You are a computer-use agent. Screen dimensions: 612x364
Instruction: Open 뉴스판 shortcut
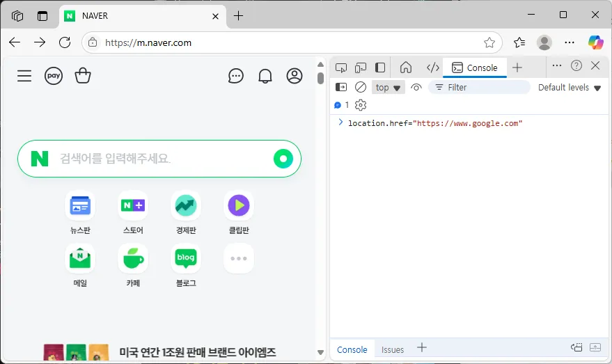[x=80, y=213]
